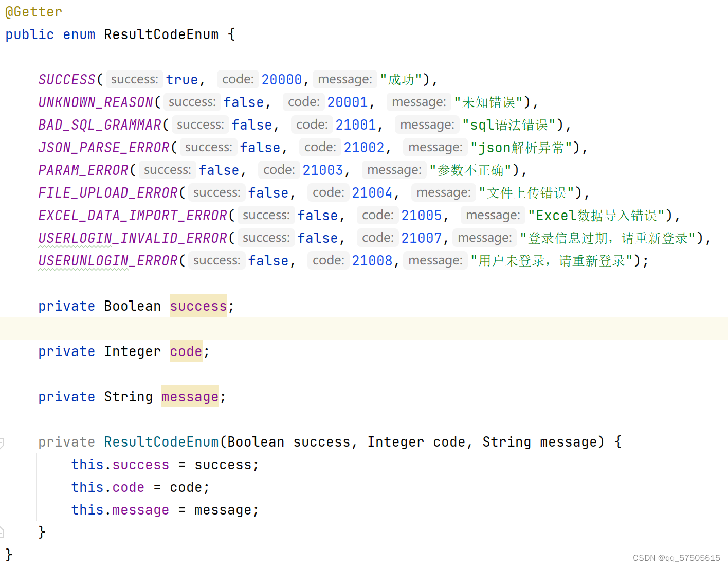Screen dimensions: 728x567
Task: Select the BAD_SQL_GRAMMAR constant name
Action: click(x=99, y=124)
